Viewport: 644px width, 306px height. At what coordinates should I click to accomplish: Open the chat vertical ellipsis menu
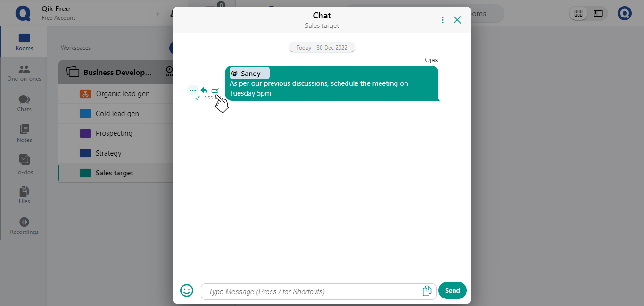(x=442, y=20)
